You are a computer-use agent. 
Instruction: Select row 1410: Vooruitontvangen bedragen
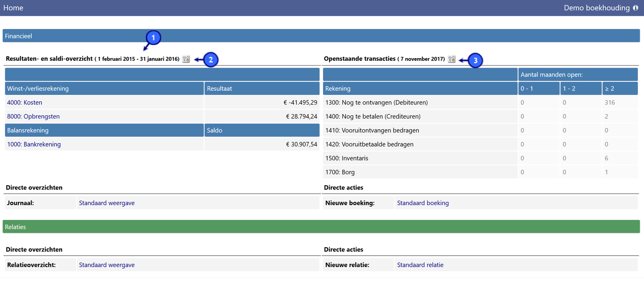pyautogui.click(x=480, y=130)
